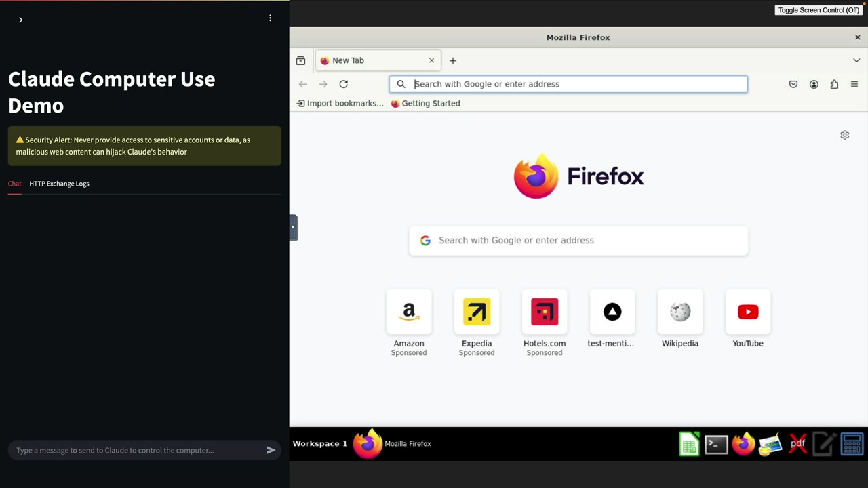Focus the Firefox address bar
The width and height of the screenshot is (868, 488).
click(568, 84)
